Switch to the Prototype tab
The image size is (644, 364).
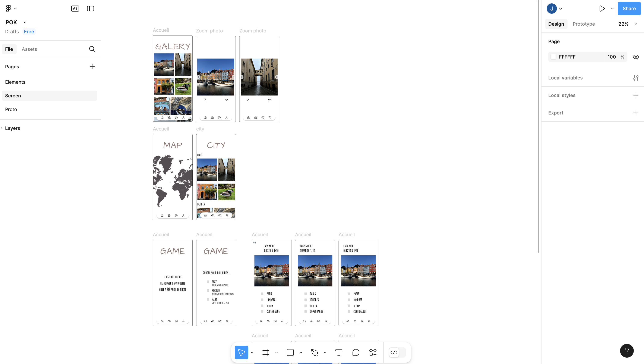pyautogui.click(x=584, y=24)
